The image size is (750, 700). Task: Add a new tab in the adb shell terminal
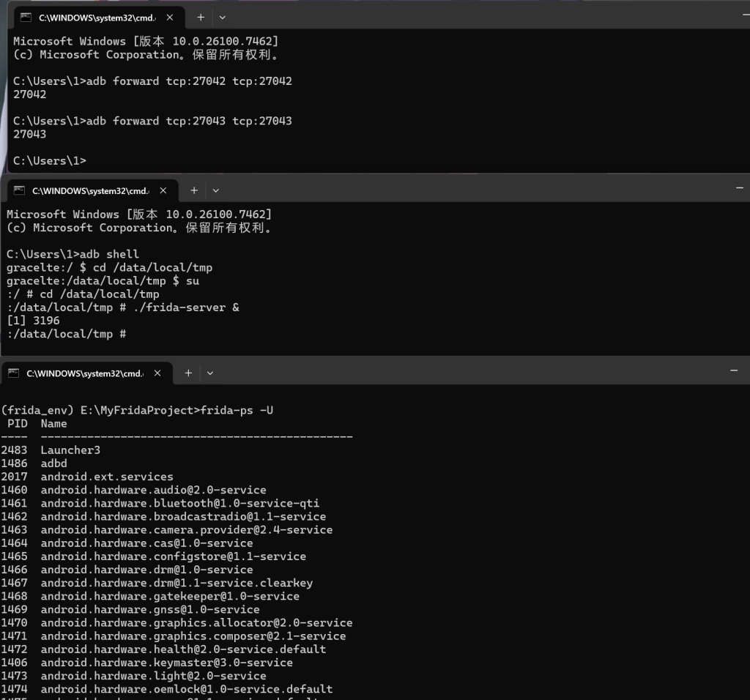(193, 190)
